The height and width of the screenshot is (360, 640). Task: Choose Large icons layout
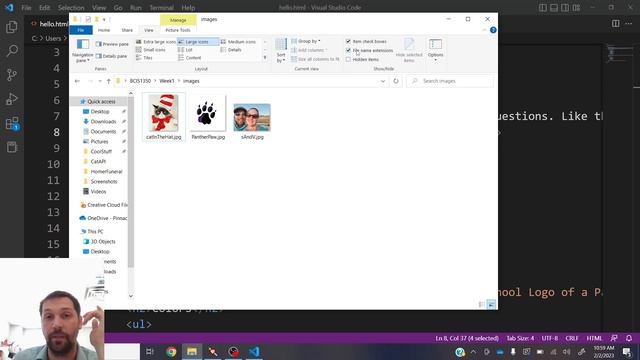(x=198, y=42)
